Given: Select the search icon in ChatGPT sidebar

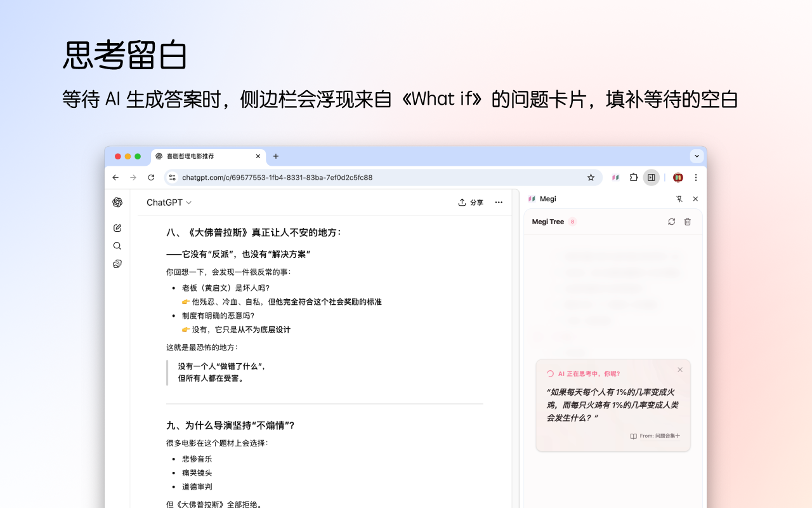Looking at the screenshot, I should [x=117, y=246].
